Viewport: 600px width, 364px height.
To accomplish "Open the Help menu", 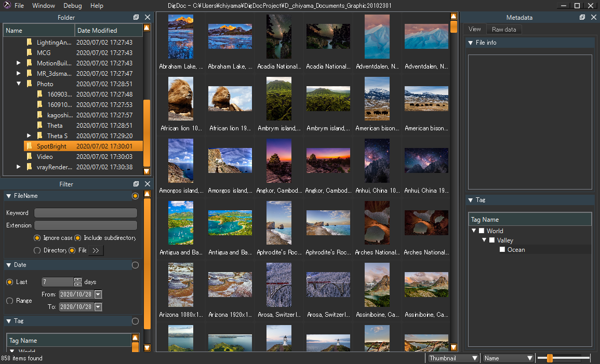I will coord(97,5).
